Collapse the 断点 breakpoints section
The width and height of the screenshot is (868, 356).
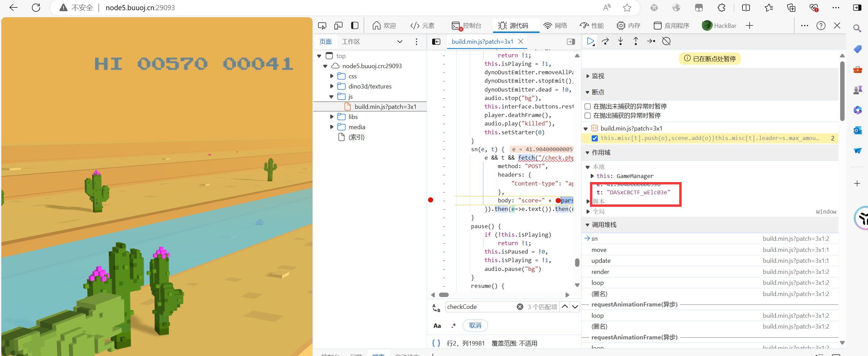(588, 92)
